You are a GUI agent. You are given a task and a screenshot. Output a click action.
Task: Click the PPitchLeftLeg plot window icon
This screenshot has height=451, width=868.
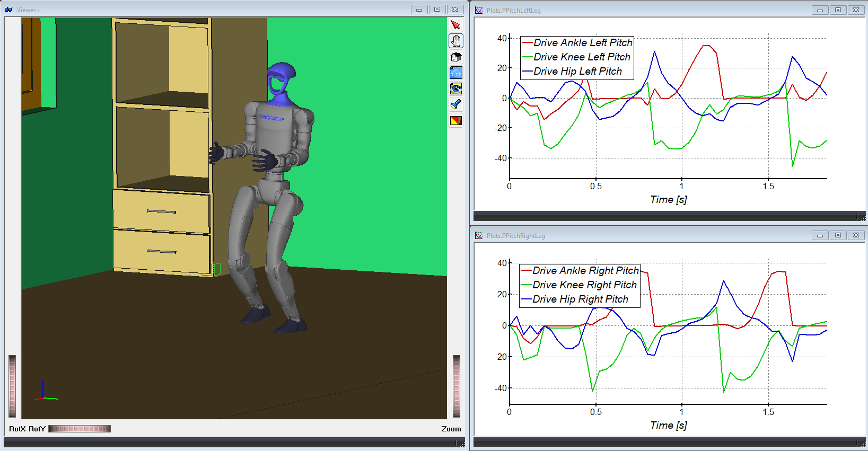tap(479, 10)
